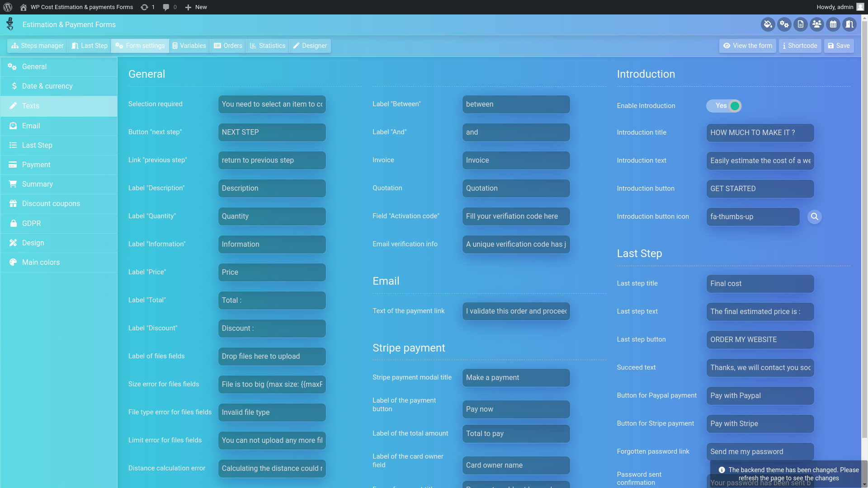Click the calendar icon in header
Screen dimensions: 868x488
tap(833, 24)
